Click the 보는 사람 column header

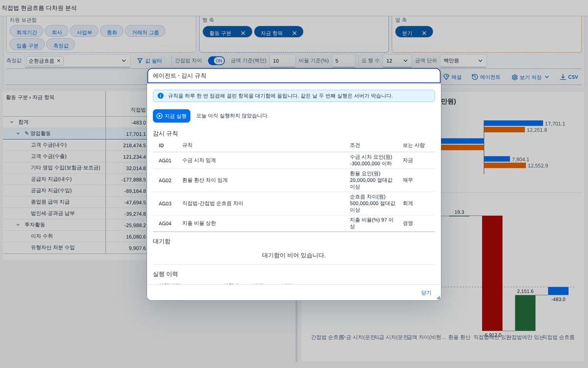point(414,146)
